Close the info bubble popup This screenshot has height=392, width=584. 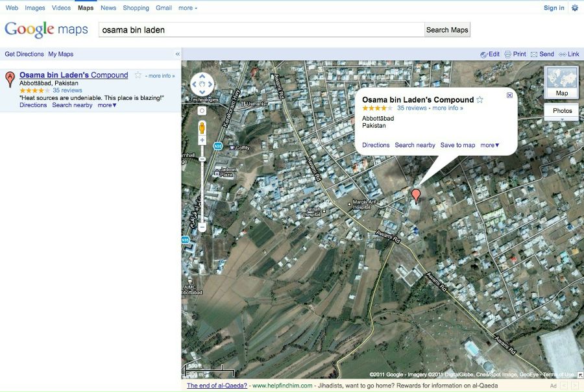(x=509, y=95)
